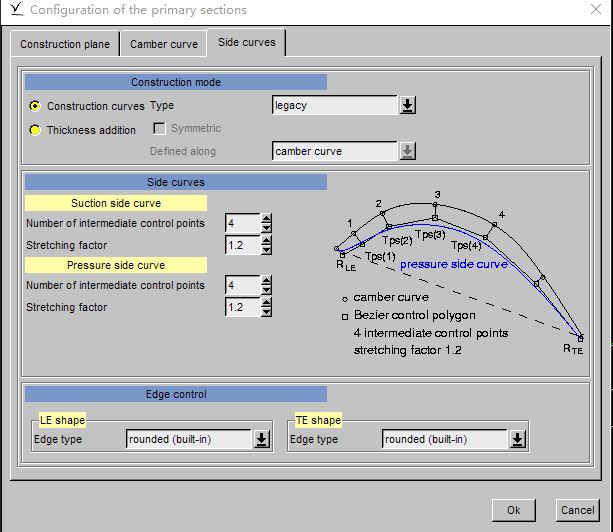Click the side curves diagram illustration
613x532 pixels.
(460, 270)
